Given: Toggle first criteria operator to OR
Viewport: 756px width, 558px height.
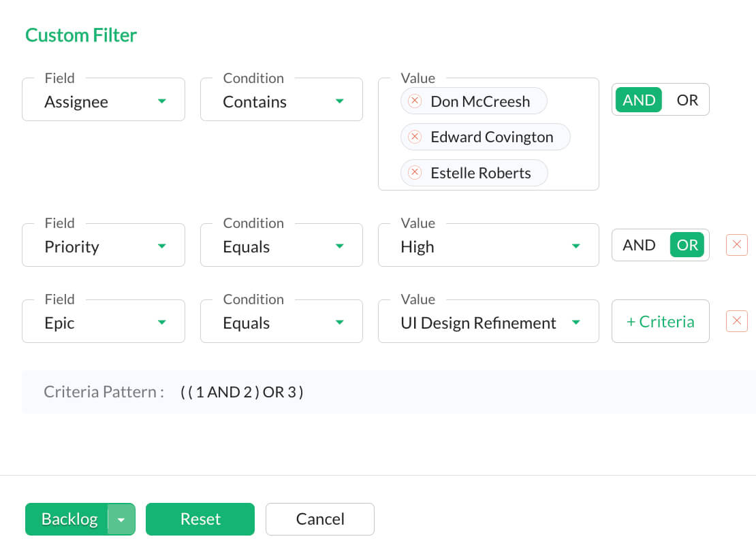Looking at the screenshot, I should click(687, 99).
